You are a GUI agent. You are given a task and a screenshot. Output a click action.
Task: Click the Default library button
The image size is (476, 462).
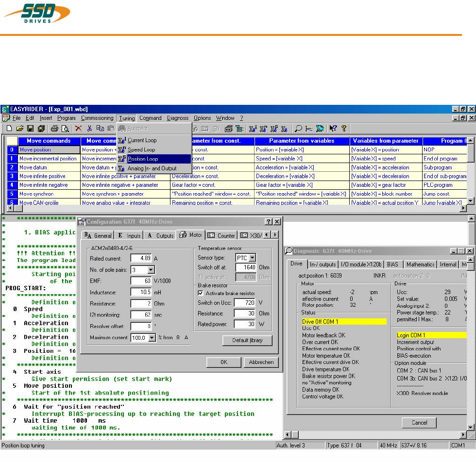pos(247,340)
